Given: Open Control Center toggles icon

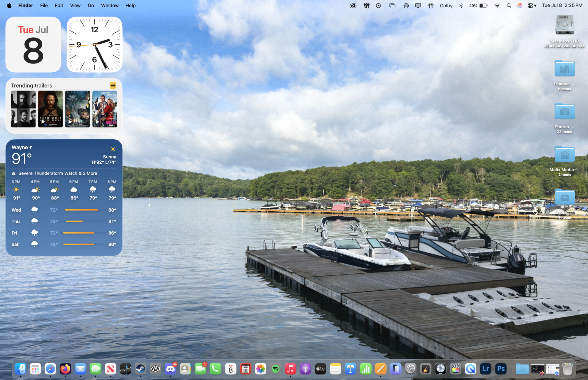Looking at the screenshot, I should pos(530,6).
